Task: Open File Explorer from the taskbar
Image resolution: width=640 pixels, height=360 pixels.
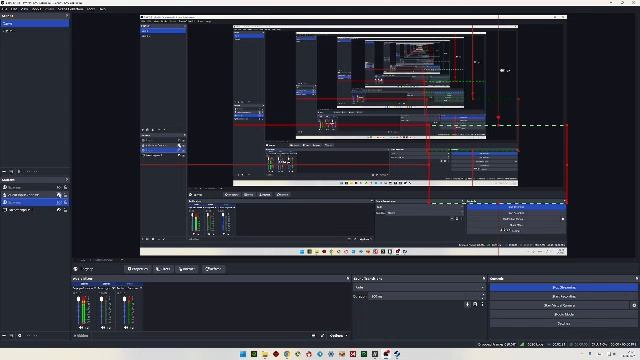Action: tap(265, 354)
